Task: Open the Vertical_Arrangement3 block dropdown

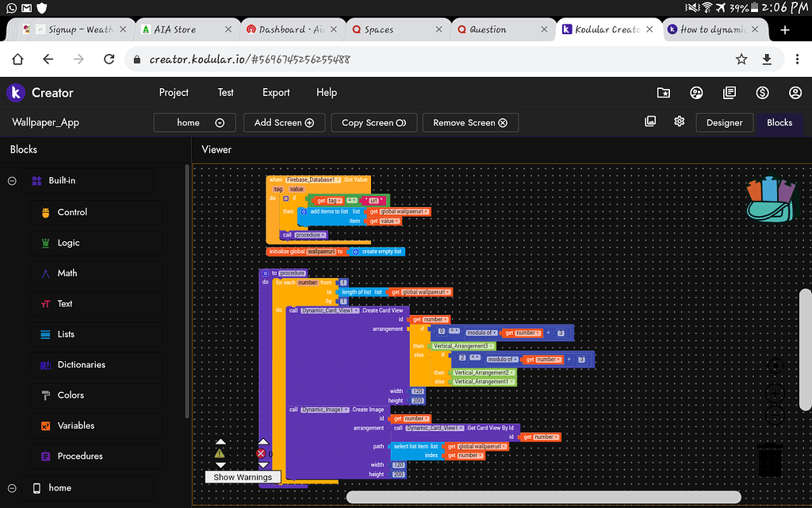Action: click(463, 346)
